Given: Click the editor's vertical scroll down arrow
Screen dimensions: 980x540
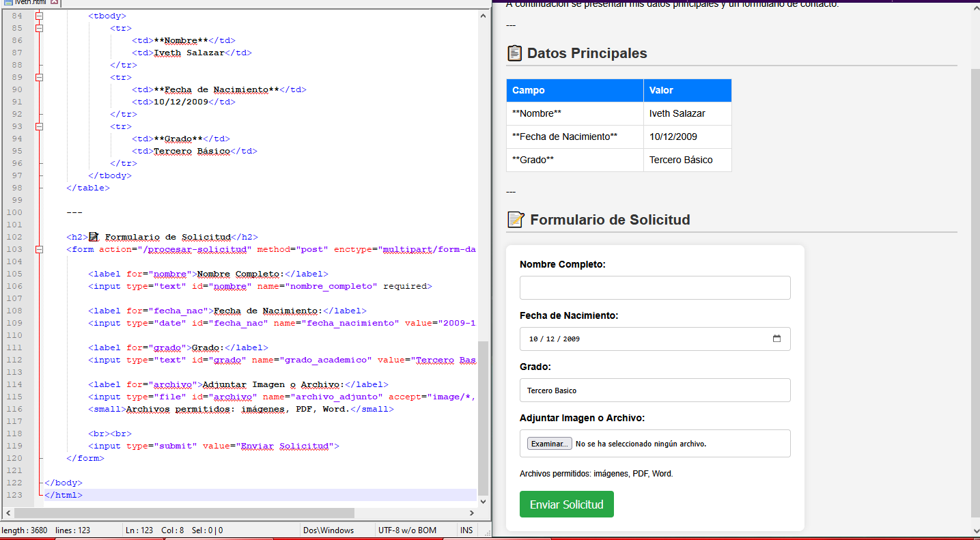Looking at the screenshot, I should pyautogui.click(x=484, y=501).
